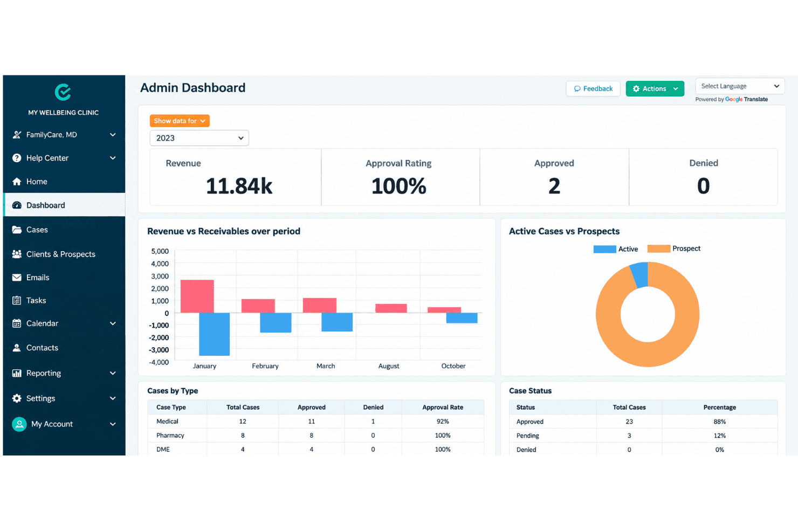Click the Clients & Prospects people icon
798x532 pixels.
[x=17, y=254]
